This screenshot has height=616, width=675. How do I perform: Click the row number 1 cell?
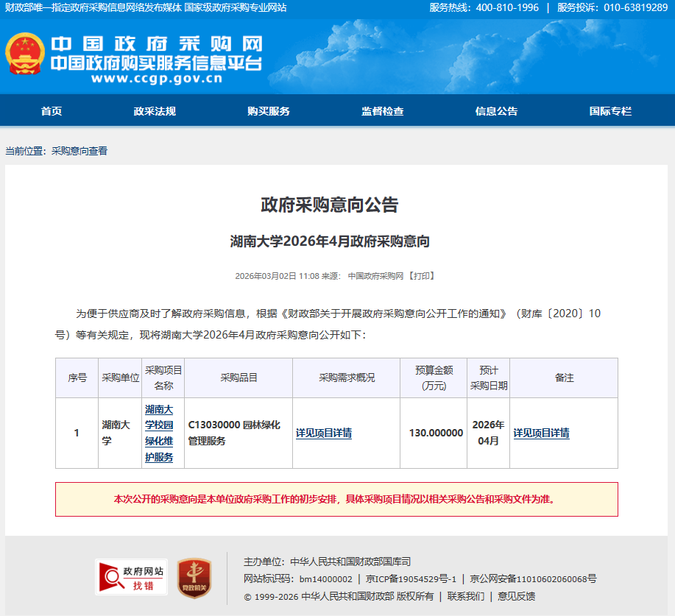[77, 433]
